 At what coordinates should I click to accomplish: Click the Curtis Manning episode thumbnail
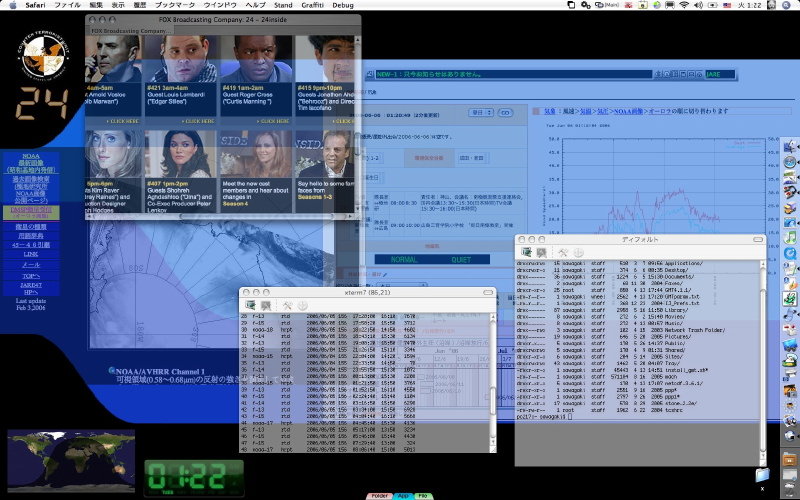(x=256, y=60)
